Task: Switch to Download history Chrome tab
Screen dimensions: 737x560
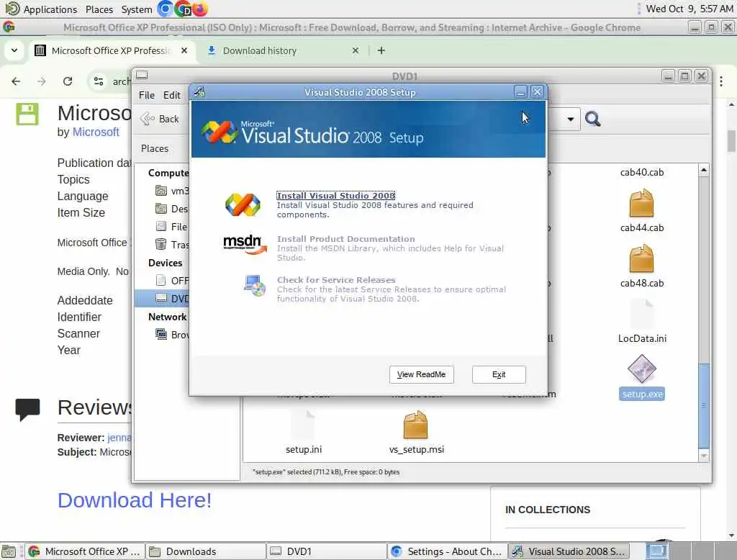Action: click(x=259, y=50)
